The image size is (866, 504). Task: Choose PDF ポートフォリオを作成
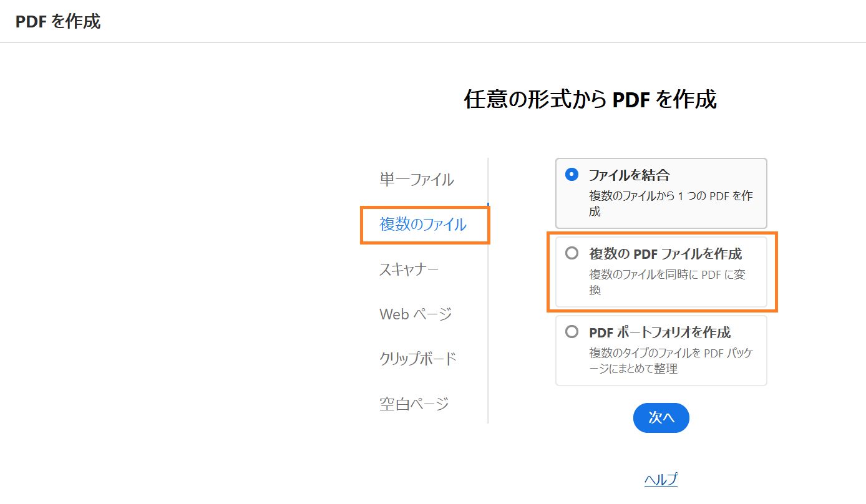point(572,332)
